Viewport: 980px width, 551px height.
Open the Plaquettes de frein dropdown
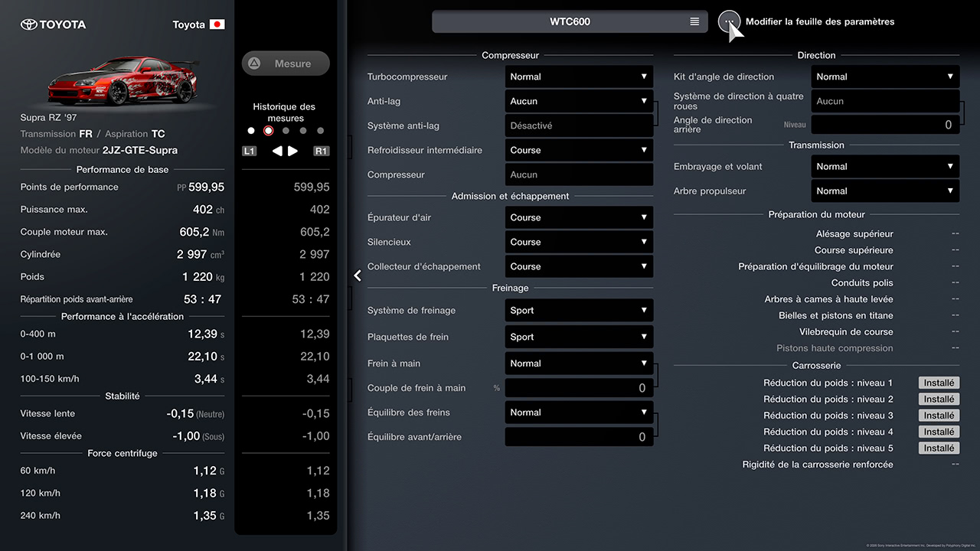579,337
